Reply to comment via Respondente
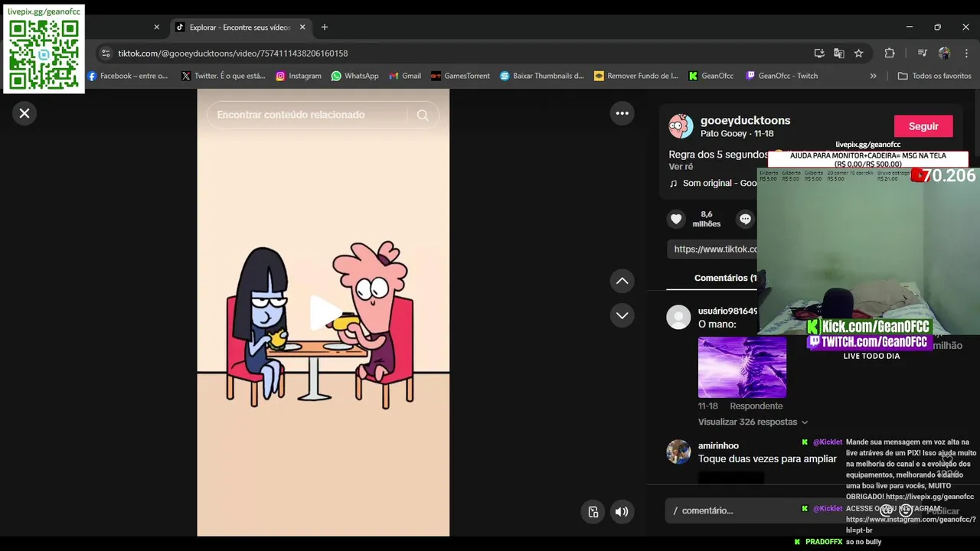 (756, 406)
